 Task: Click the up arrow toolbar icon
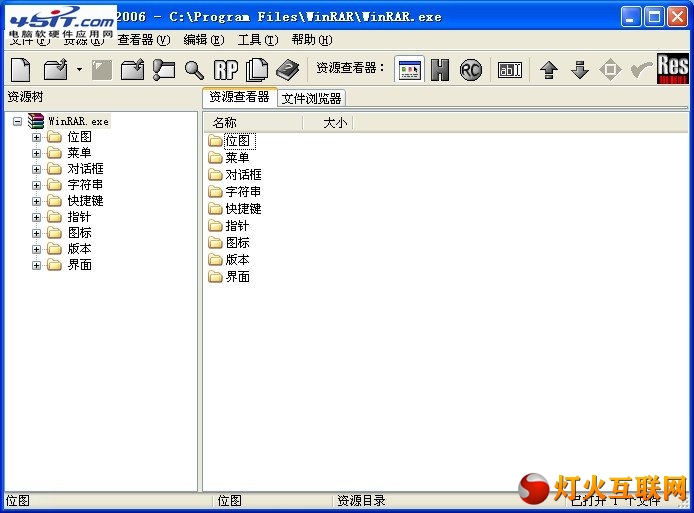pyautogui.click(x=549, y=69)
